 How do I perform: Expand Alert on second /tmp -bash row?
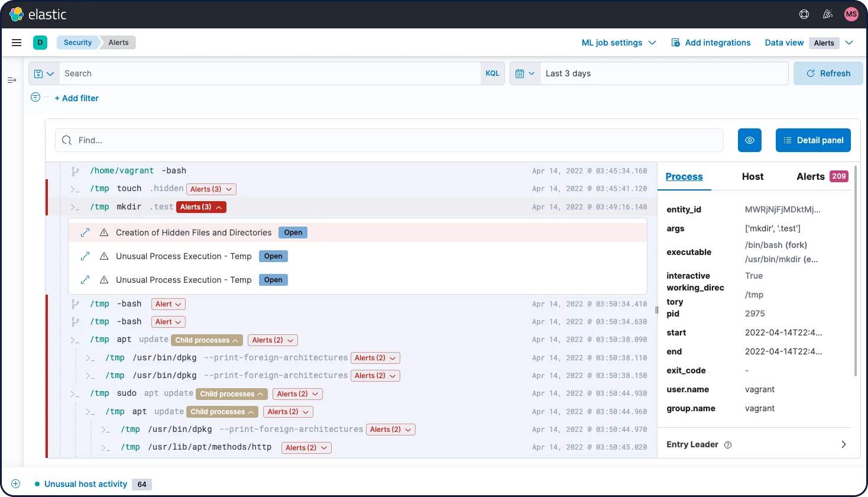169,322
